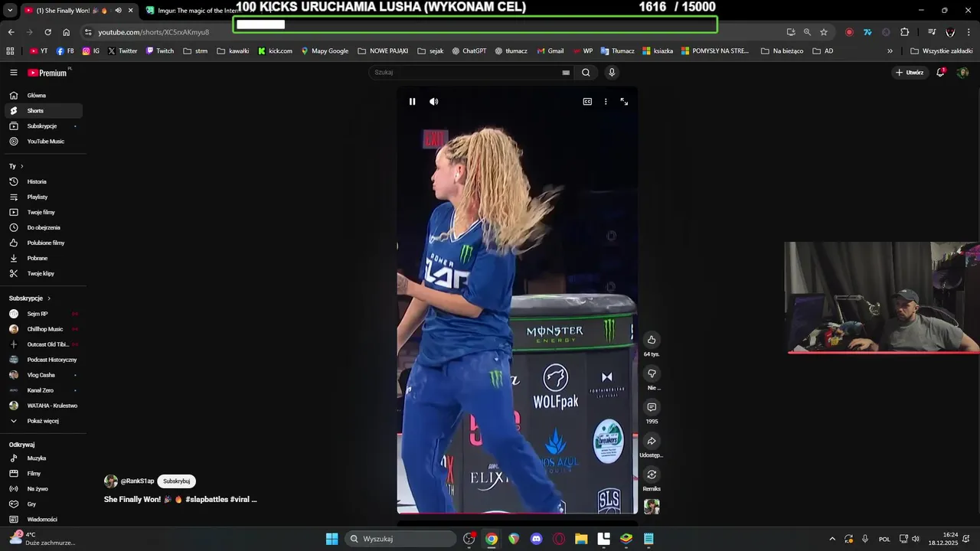Select Shorts in the sidebar
The height and width of the screenshot is (551, 980).
43,111
